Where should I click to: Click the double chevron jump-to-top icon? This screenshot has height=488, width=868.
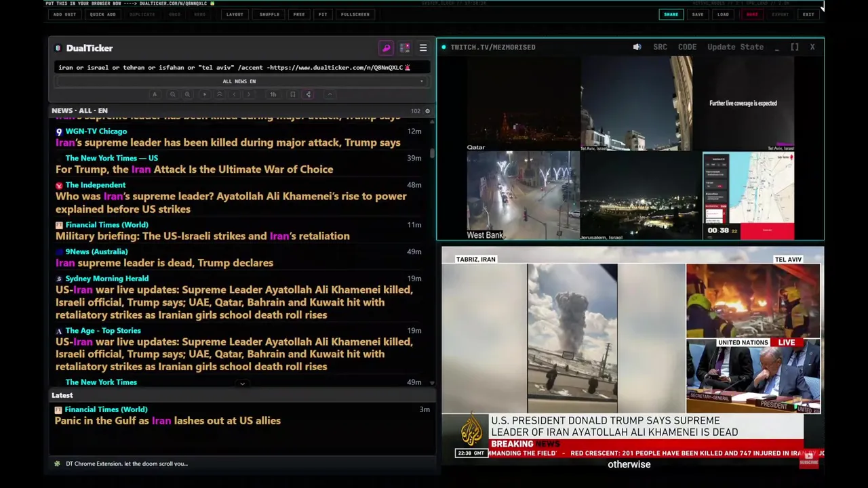point(219,94)
